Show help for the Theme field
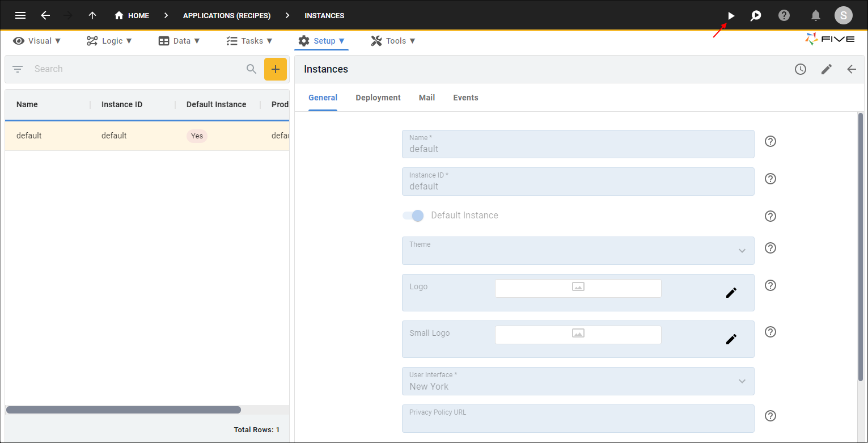 (x=770, y=248)
